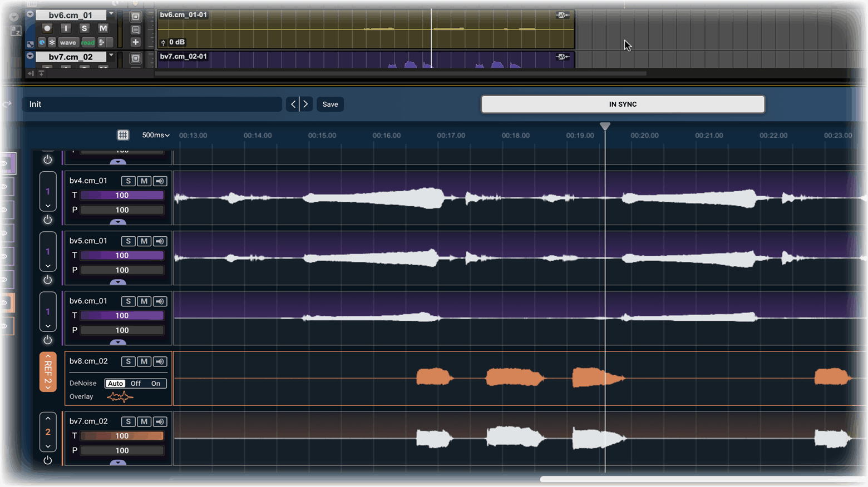
Task: Mute the bv6.cm_01 track in plugin
Action: (144, 301)
